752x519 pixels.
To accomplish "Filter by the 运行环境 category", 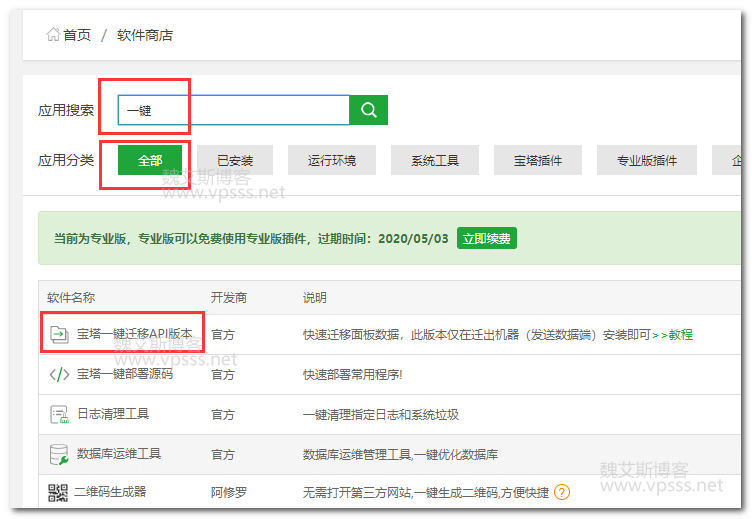I will coord(329,160).
